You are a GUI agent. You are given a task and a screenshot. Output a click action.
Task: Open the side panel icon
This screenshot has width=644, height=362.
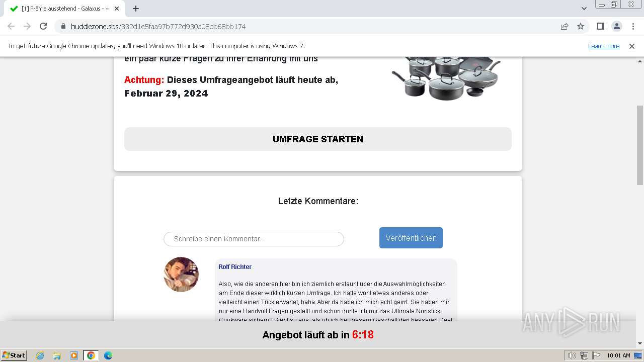pos(600,26)
